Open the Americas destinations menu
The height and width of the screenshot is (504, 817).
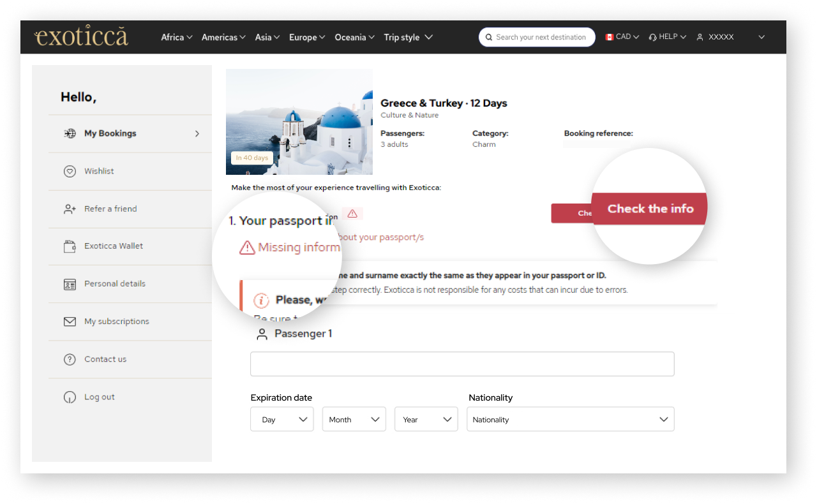[x=223, y=37]
